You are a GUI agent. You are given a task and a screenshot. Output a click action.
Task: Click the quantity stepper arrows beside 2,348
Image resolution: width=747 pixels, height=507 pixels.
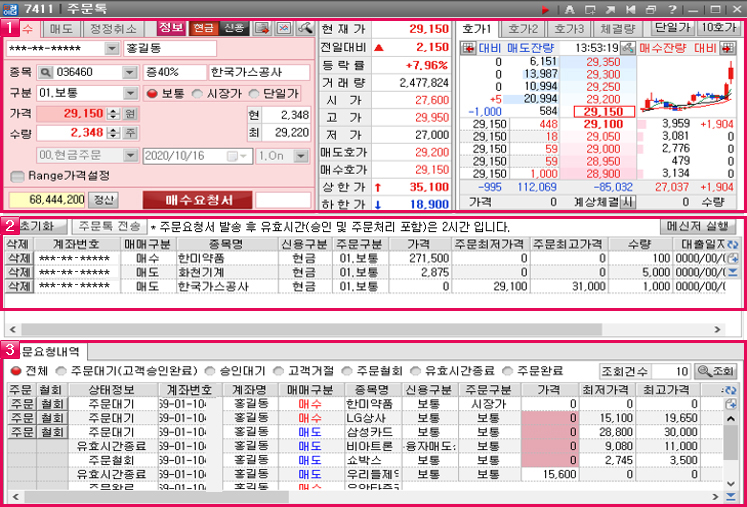point(113,133)
